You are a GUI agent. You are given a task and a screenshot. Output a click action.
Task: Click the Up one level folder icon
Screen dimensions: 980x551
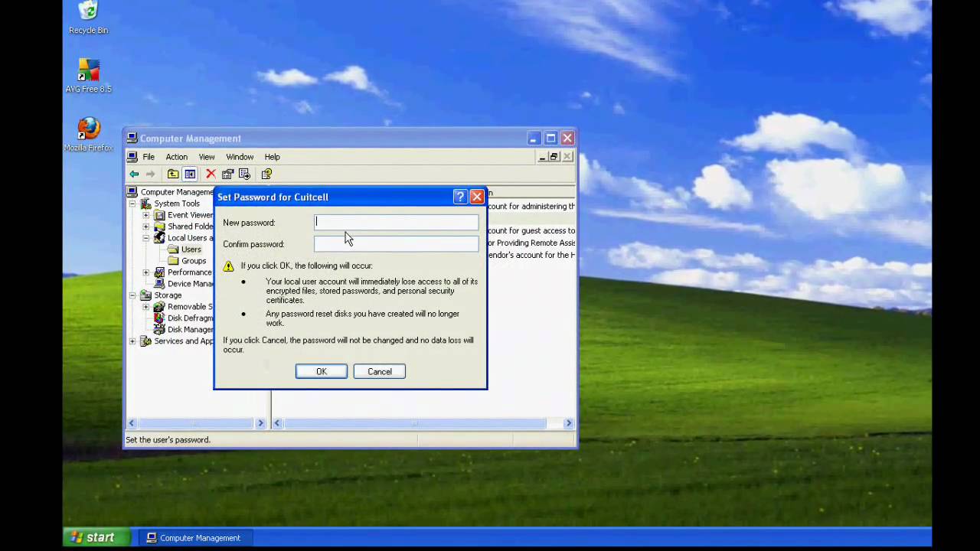(x=173, y=174)
